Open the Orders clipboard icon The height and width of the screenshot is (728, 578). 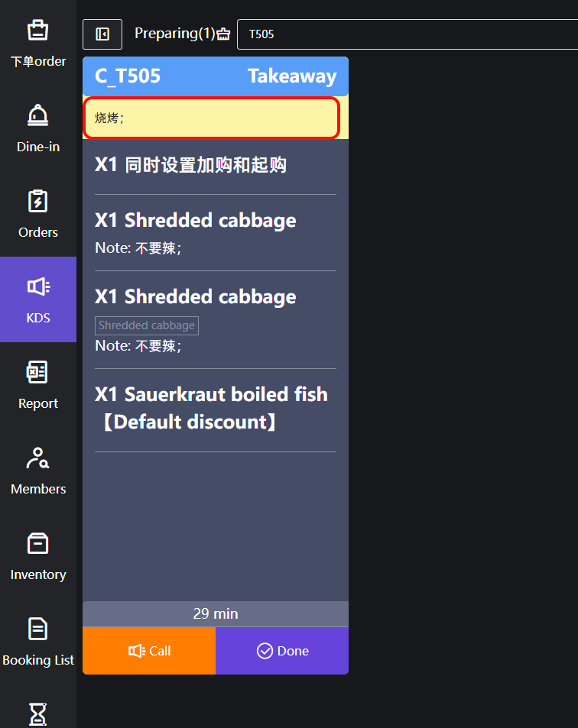tap(37, 202)
